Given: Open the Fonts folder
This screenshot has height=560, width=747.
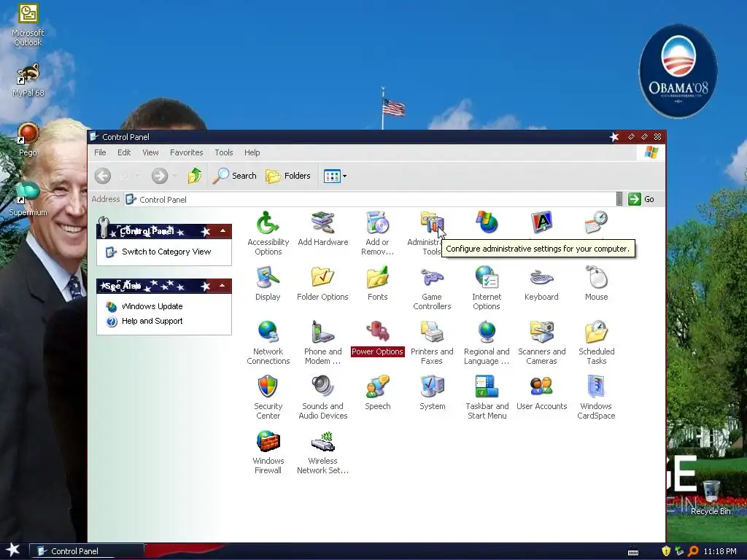Looking at the screenshot, I should coord(377,283).
